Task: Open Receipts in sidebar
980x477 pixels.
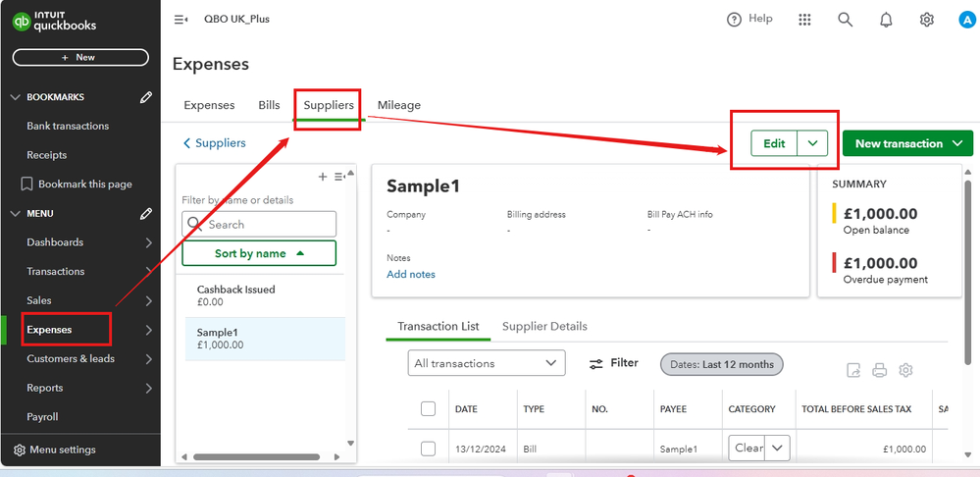Action: (46, 155)
